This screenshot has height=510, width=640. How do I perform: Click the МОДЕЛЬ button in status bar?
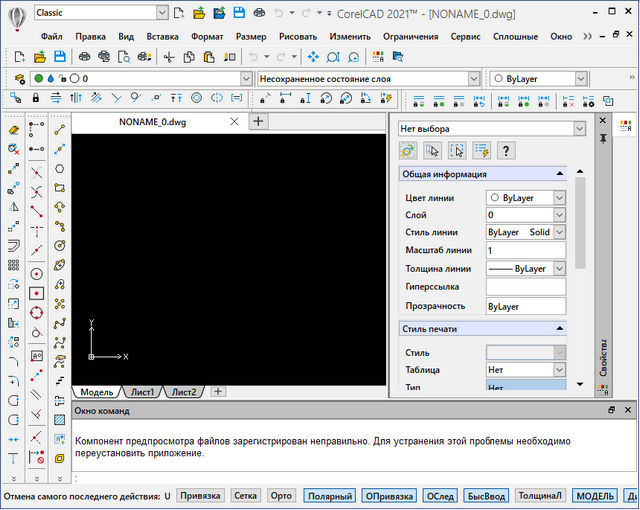595,496
